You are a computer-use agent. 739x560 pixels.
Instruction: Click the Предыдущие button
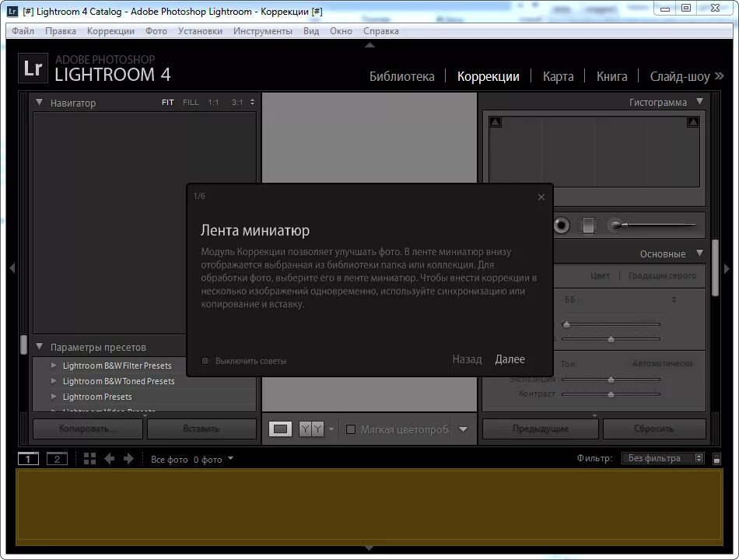tap(541, 429)
